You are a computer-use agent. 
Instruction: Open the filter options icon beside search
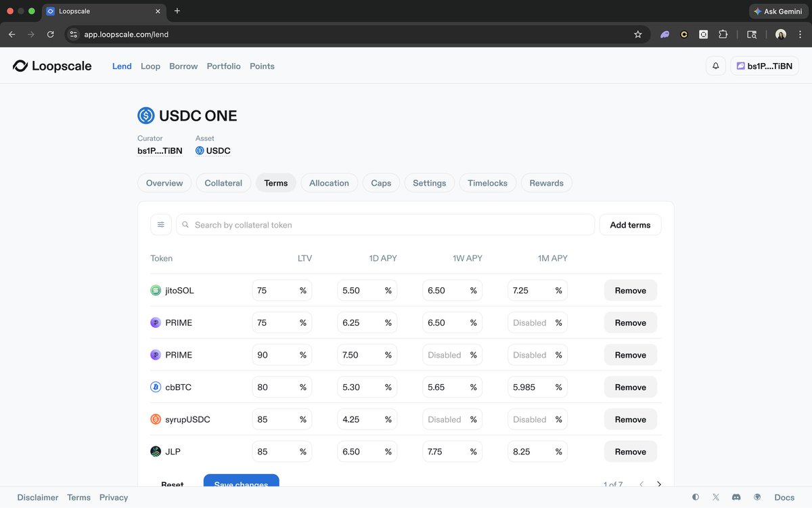pyautogui.click(x=161, y=225)
